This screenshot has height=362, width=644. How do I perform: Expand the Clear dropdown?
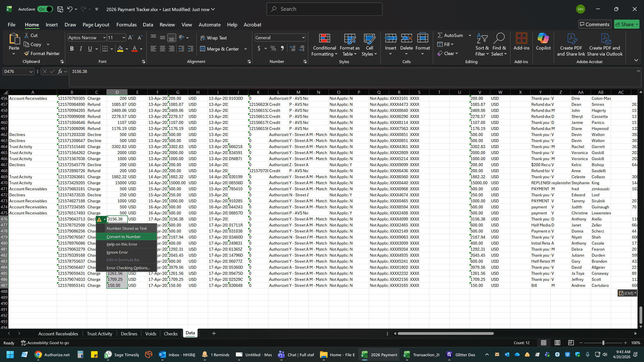(457, 53)
